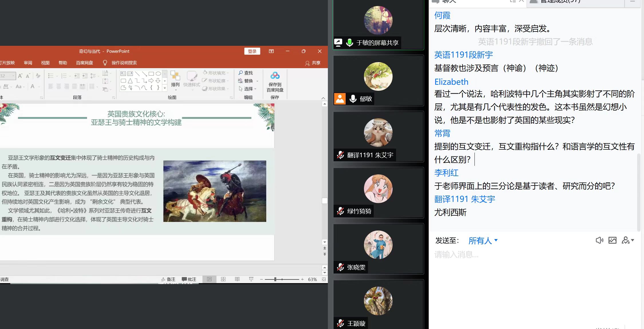
Task: Open slide sorter view in status bar
Action: pyautogui.click(x=223, y=279)
